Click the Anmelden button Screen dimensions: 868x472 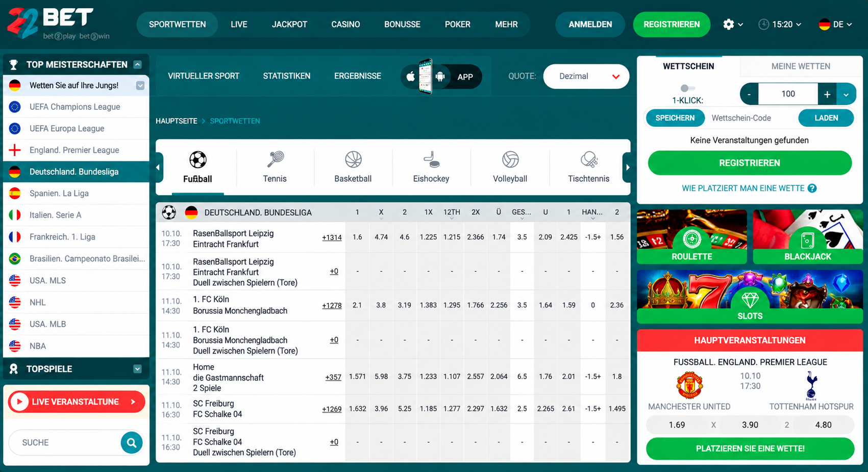(x=590, y=24)
